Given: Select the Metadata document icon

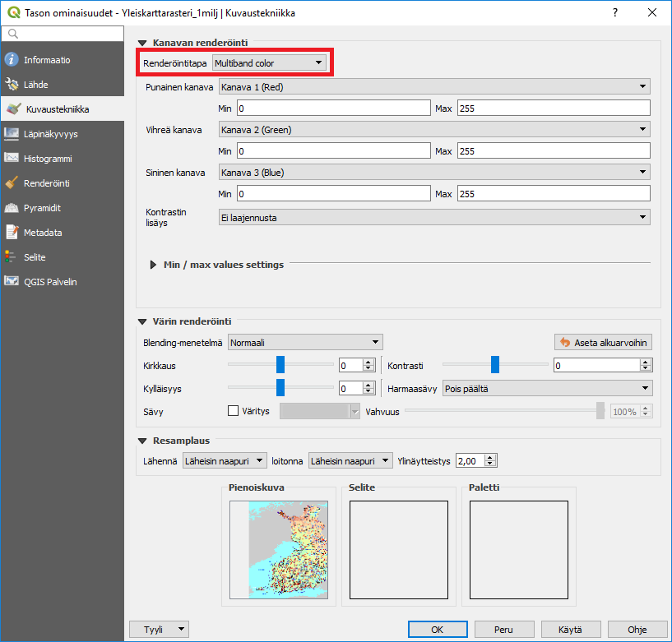Looking at the screenshot, I should [x=12, y=233].
